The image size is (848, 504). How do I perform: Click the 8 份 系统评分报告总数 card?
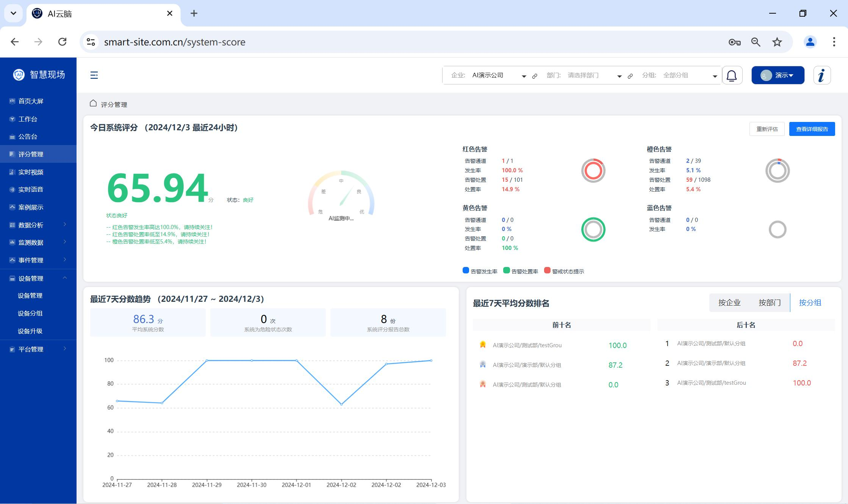click(388, 322)
